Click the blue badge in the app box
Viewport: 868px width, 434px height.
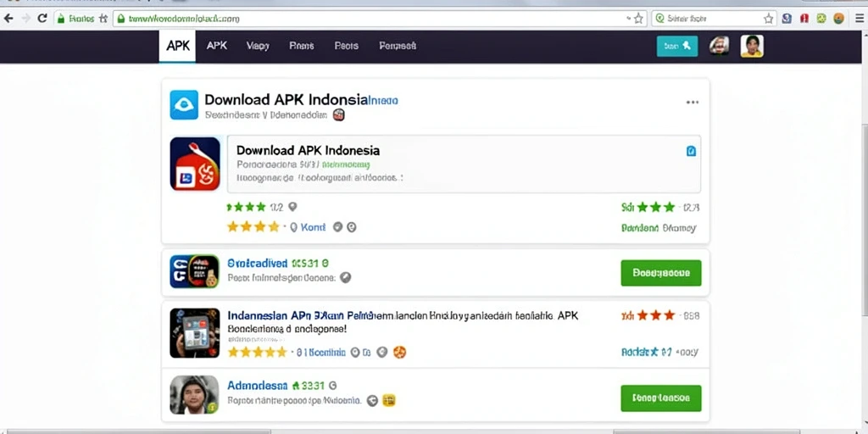point(691,151)
